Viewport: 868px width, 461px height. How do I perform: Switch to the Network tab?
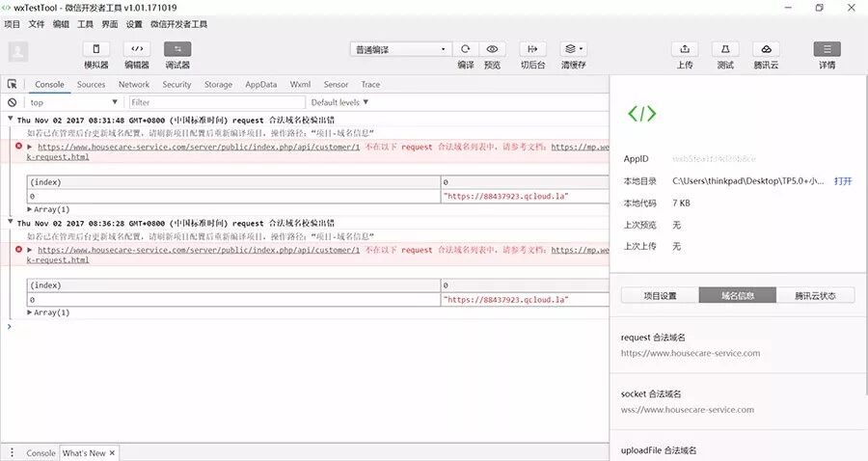tap(134, 84)
